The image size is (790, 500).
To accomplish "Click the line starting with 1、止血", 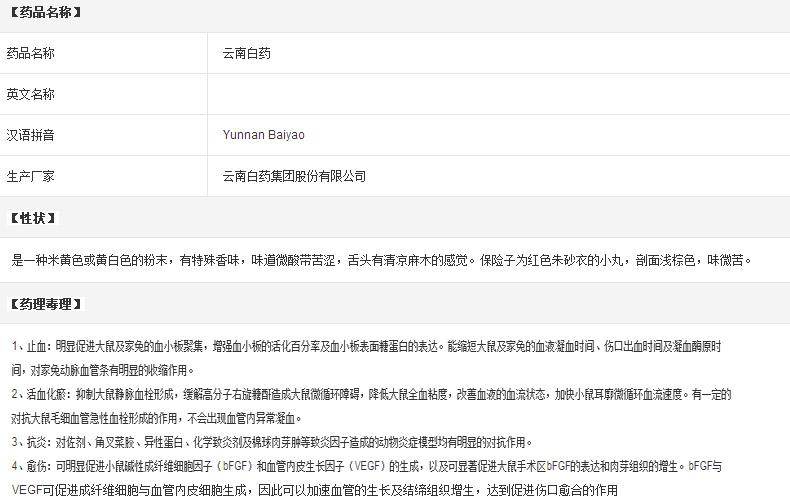I will pyautogui.click(x=366, y=347).
